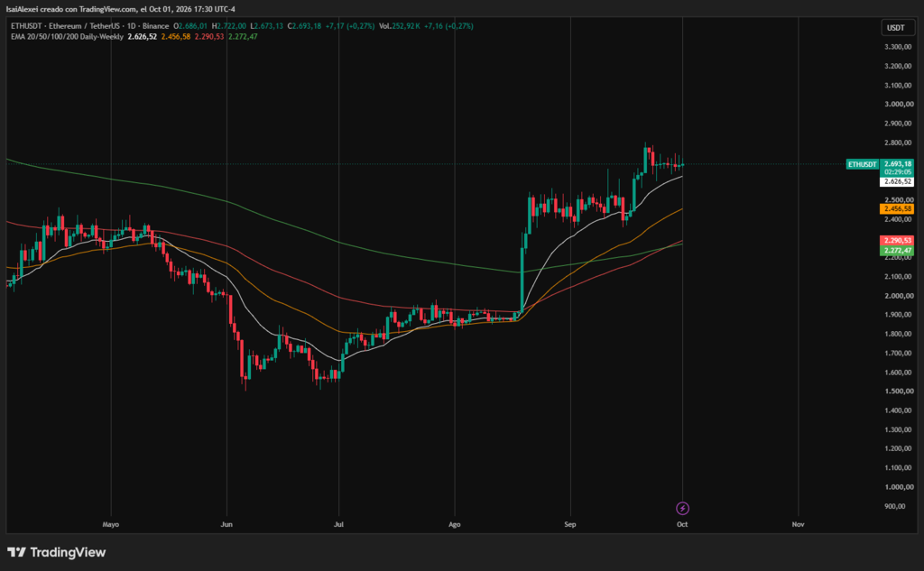
Task: Click the 1.300,00 price axis label
Action: (x=898, y=429)
